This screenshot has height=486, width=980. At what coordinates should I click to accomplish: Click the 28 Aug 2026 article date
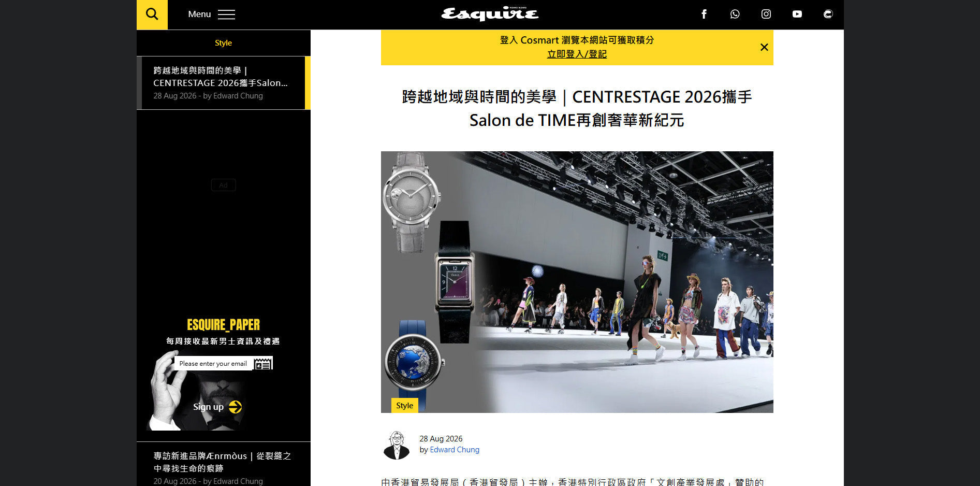pyautogui.click(x=441, y=439)
